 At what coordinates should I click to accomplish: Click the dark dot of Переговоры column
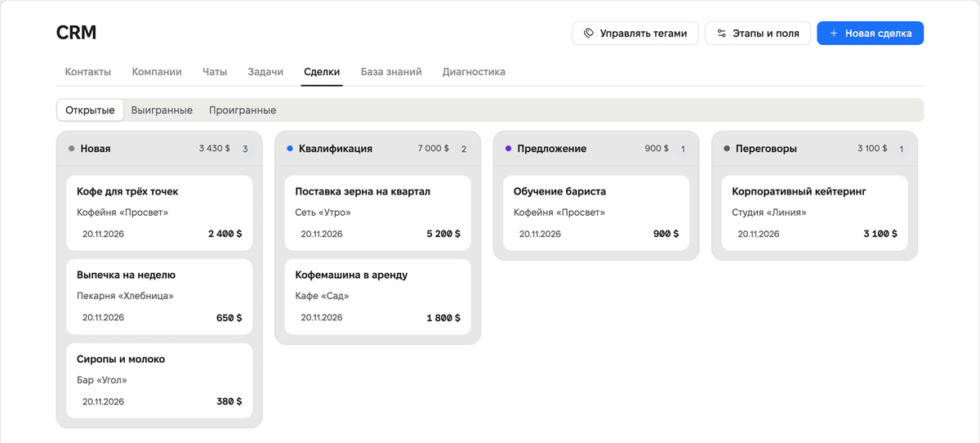click(x=727, y=149)
